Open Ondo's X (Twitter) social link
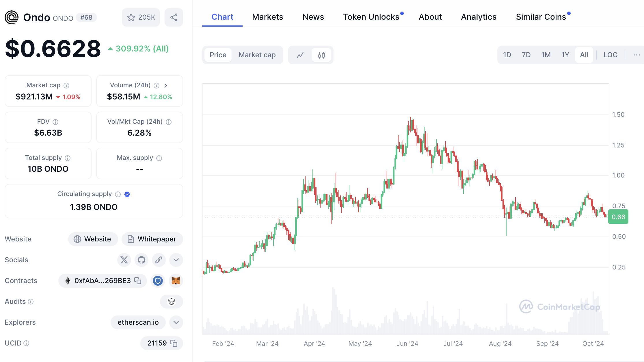 click(x=124, y=260)
